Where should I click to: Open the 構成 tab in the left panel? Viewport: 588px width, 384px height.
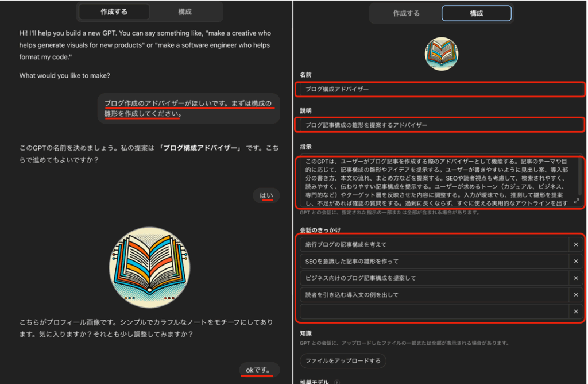pos(185,11)
